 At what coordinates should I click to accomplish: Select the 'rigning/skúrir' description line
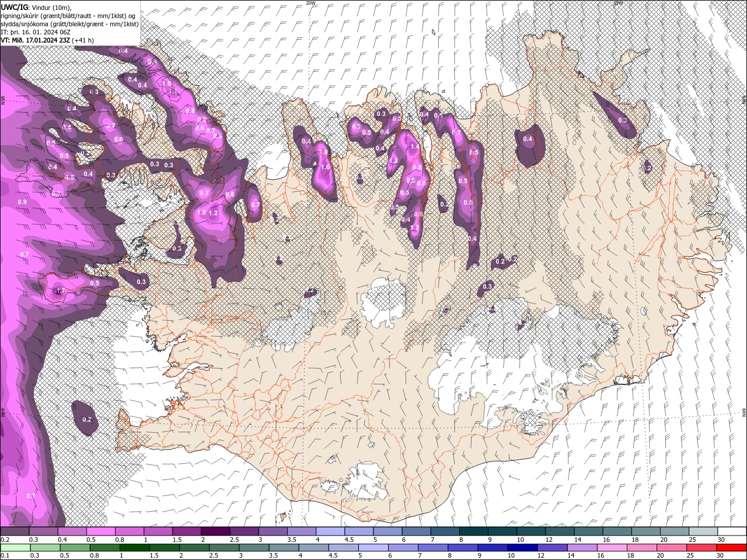(69, 15)
